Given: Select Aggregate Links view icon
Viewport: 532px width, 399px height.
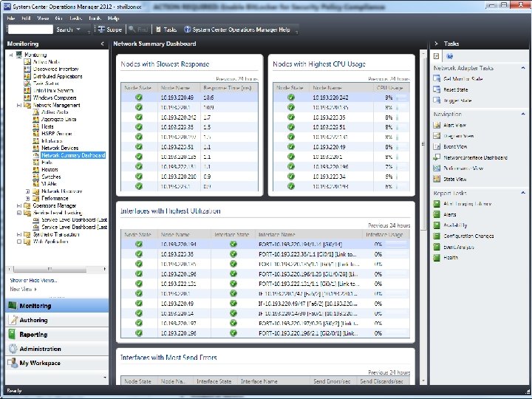Looking at the screenshot, I should pos(36,120).
